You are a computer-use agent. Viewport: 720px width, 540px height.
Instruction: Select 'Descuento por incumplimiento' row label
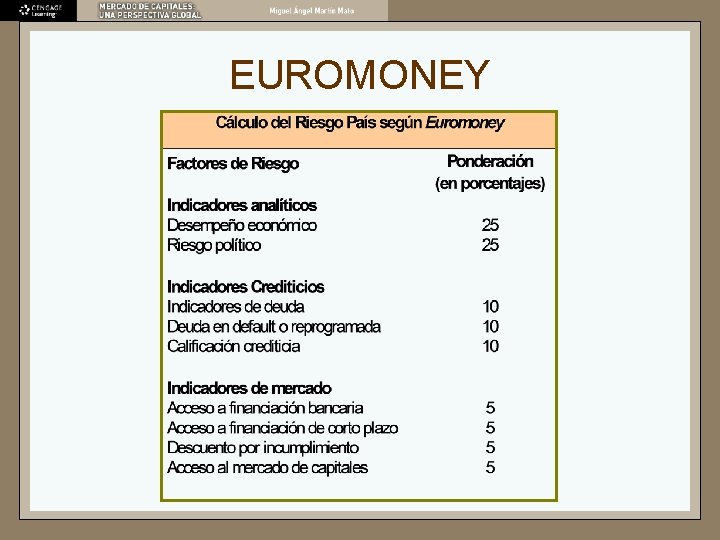tap(263, 448)
